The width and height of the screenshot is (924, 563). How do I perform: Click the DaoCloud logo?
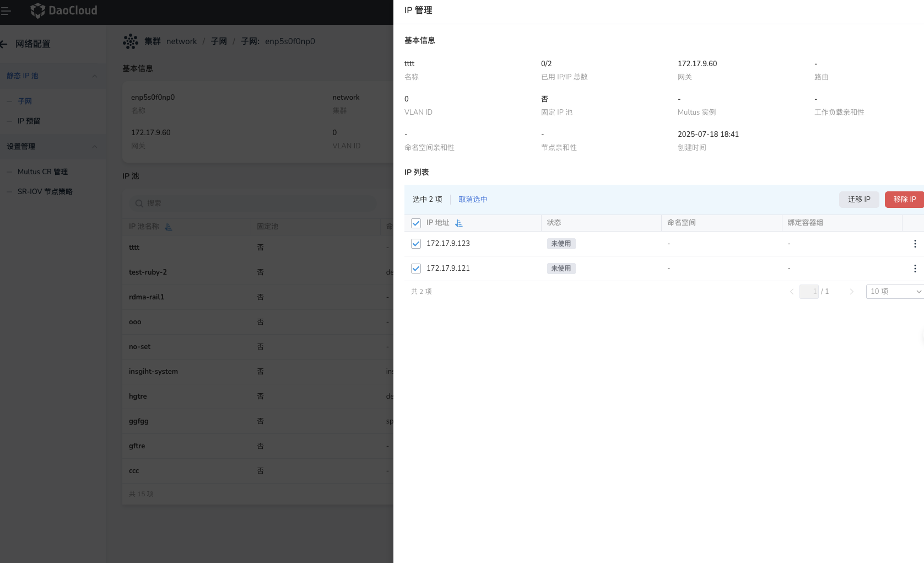click(x=63, y=10)
